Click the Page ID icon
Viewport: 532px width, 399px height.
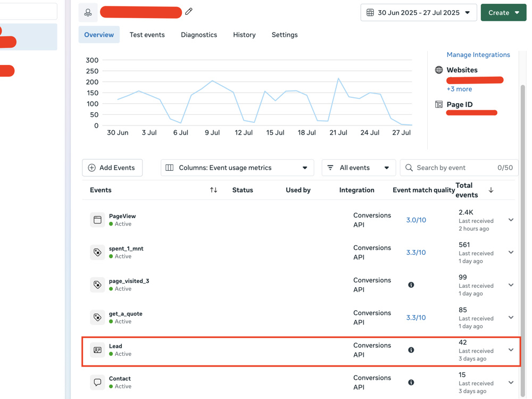tap(439, 104)
